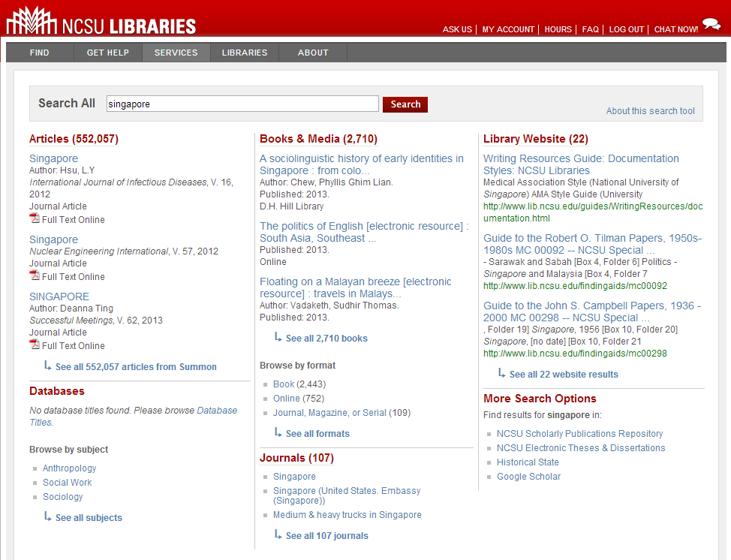Open the SERVICES menu
The height and width of the screenshot is (560, 731).
click(176, 53)
